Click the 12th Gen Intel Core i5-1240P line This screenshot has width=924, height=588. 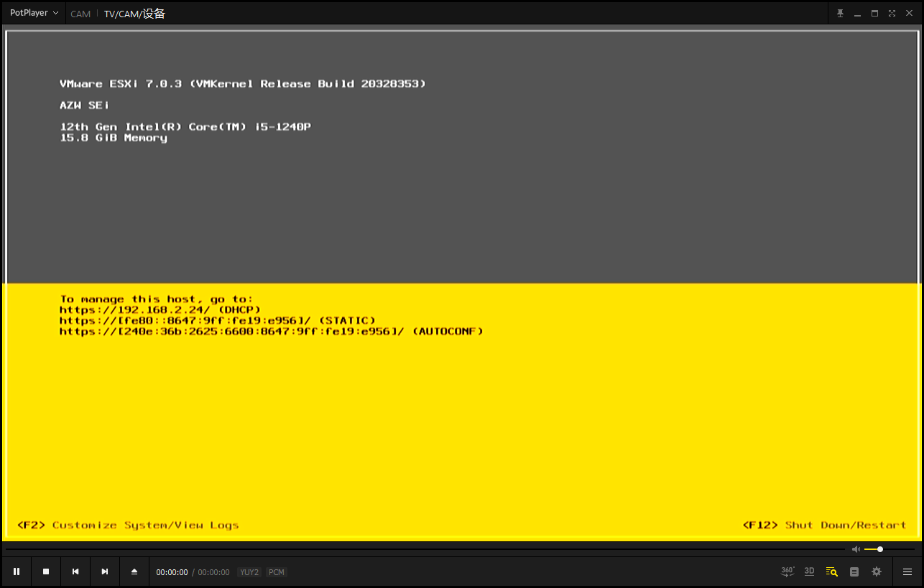coord(185,127)
